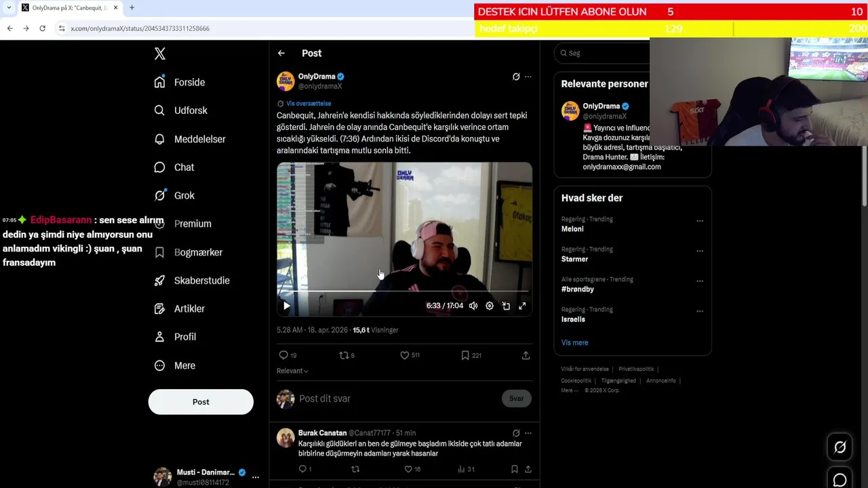Open more options on Burak Canatan reply
Screen dimensions: 868x488
click(x=528, y=433)
